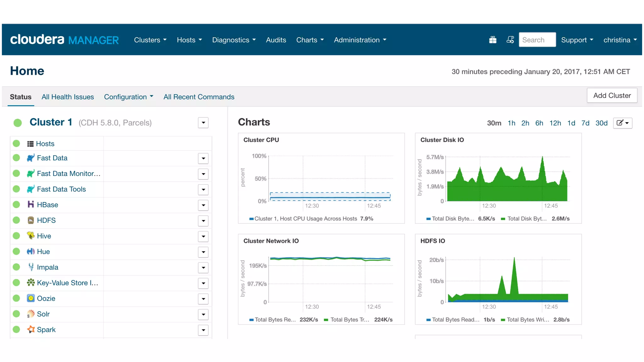Click the gift parcel icon in header

point(493,40)
